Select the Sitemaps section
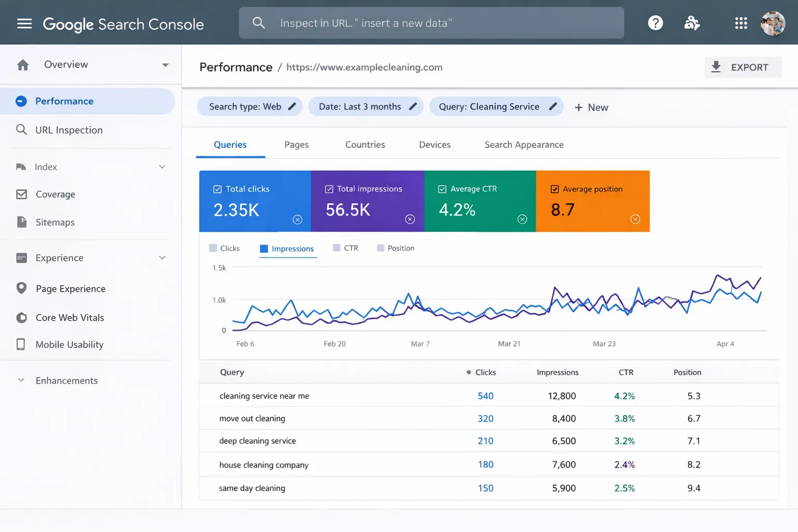 pos(55,222)
